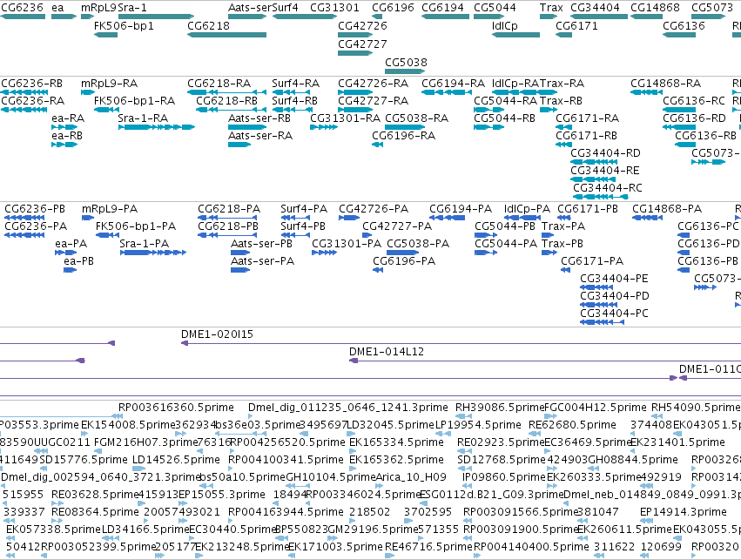This screenshot has height=560, width=741.
Task: Click the Aats-ser-PA CDS bar
Action: 240,270
